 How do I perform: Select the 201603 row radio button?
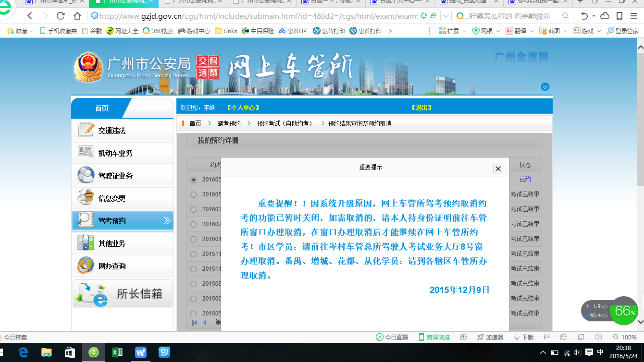click(194, 209)
